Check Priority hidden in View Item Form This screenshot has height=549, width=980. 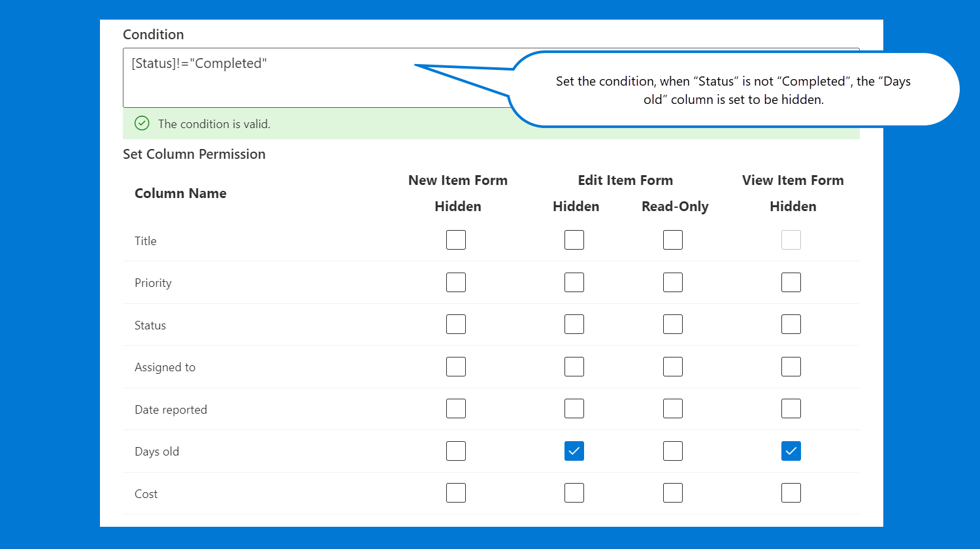click(791, 282)
